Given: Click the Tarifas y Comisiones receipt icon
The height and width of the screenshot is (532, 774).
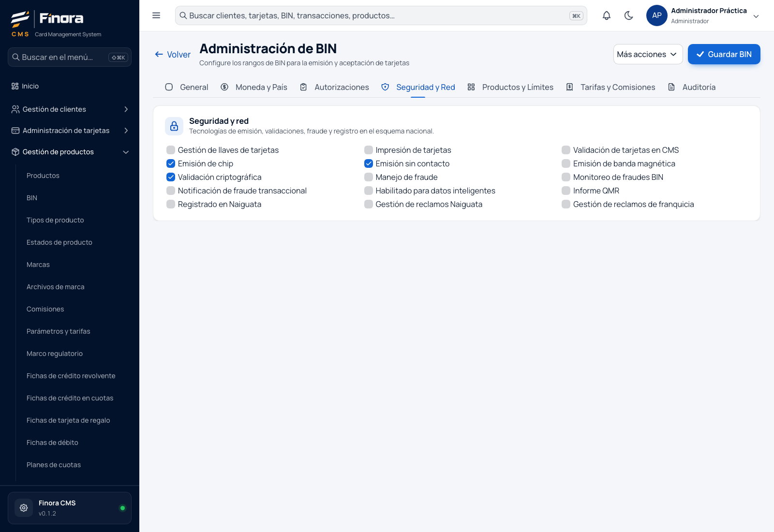Looking at the screenshot, I should (570, 87).
